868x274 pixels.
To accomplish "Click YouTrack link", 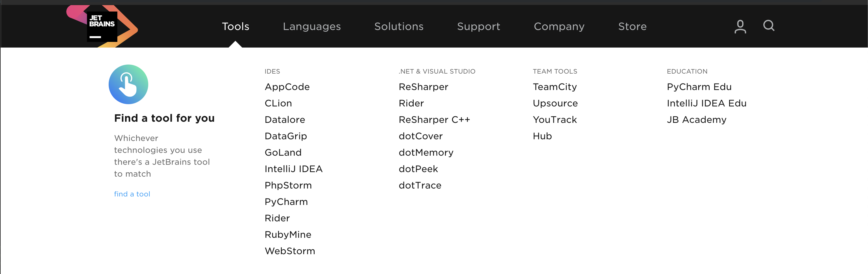I will (555, 120).
